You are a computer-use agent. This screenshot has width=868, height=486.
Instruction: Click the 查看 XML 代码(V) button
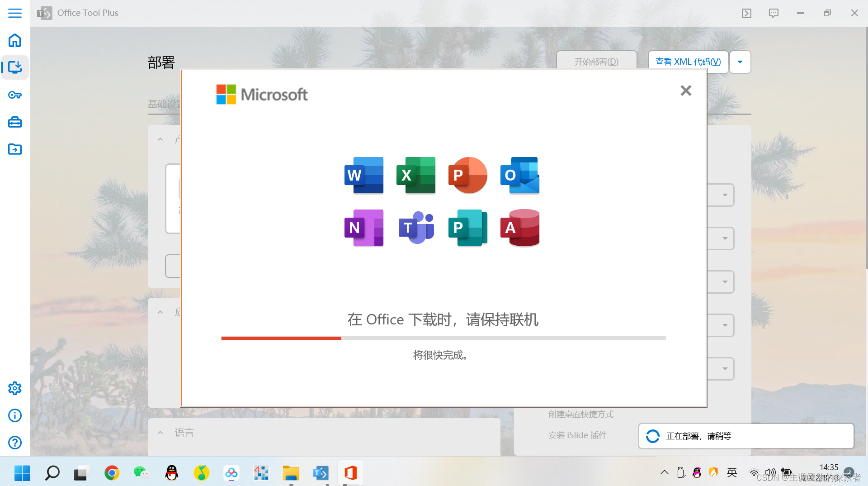[x=688, y=62]
